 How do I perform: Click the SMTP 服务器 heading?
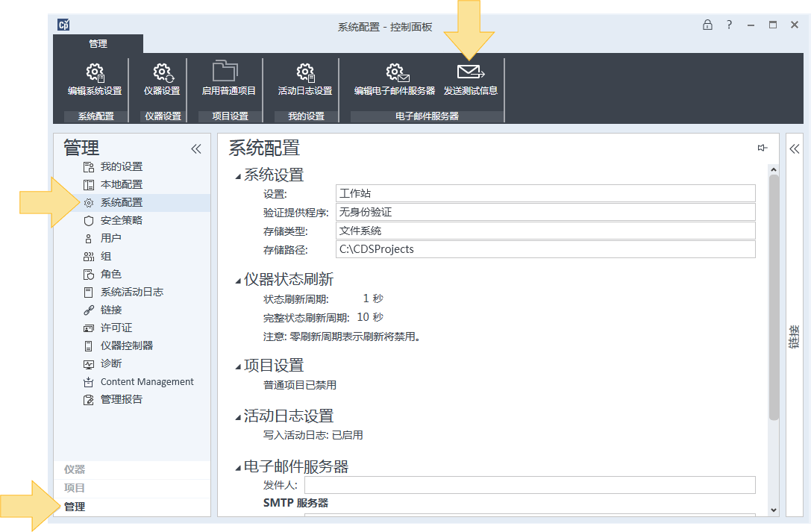point(296,503)
